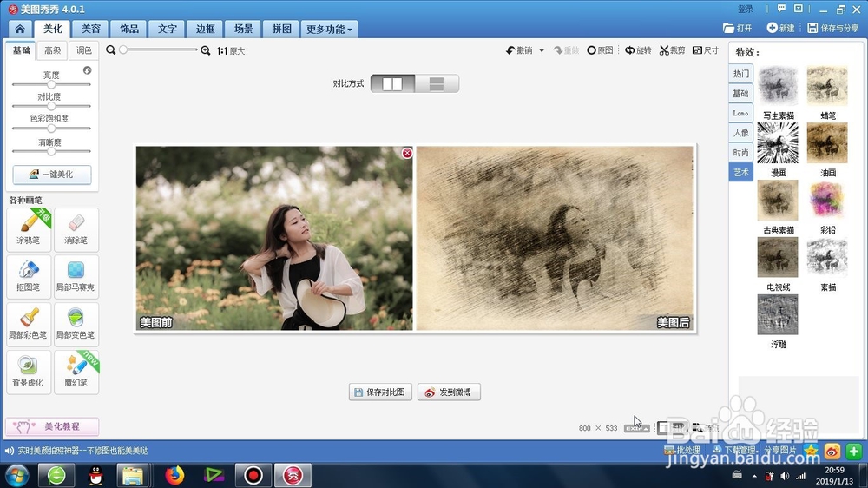Apply the 彩铅 colored pencil effect thumbnail
This screenshot has height=488, width=868.
tap(827, 200)
